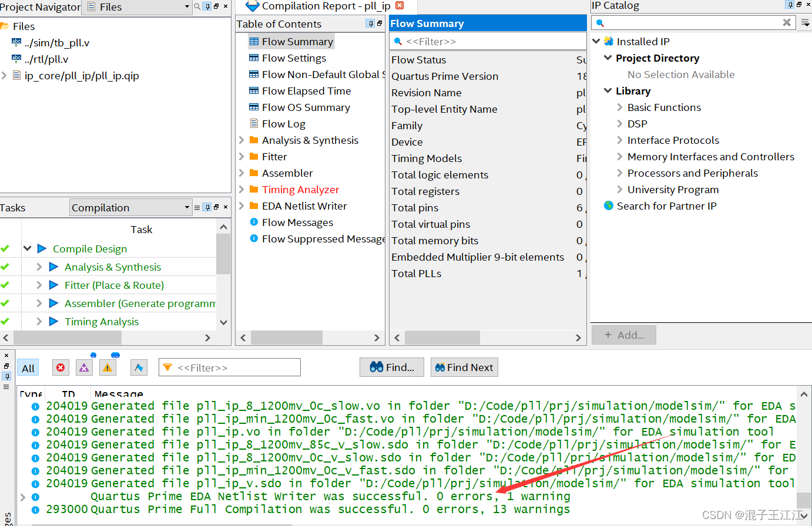
Task: Open IP Catalog options menu icon
Action: tap(806, 23)
